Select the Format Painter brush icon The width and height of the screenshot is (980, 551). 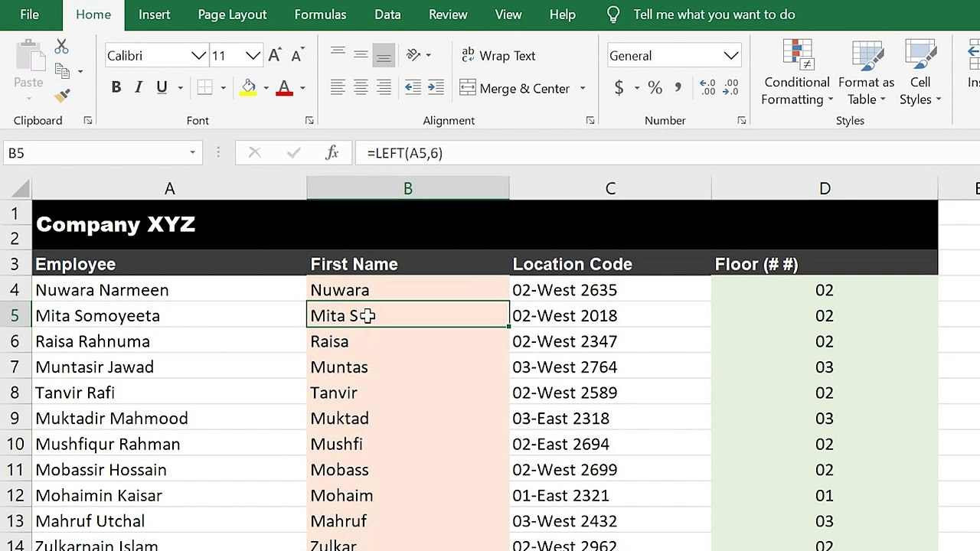[63, 96]
